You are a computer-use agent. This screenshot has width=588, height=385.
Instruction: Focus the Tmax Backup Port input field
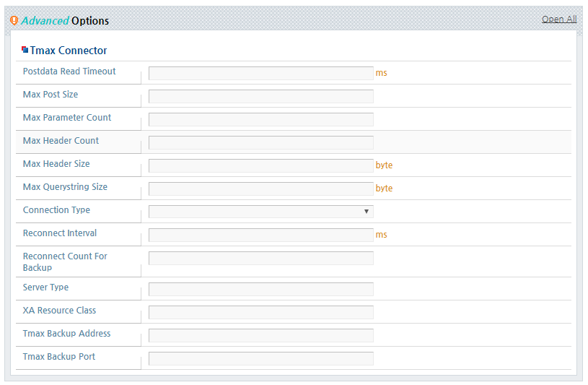(261, 358)
